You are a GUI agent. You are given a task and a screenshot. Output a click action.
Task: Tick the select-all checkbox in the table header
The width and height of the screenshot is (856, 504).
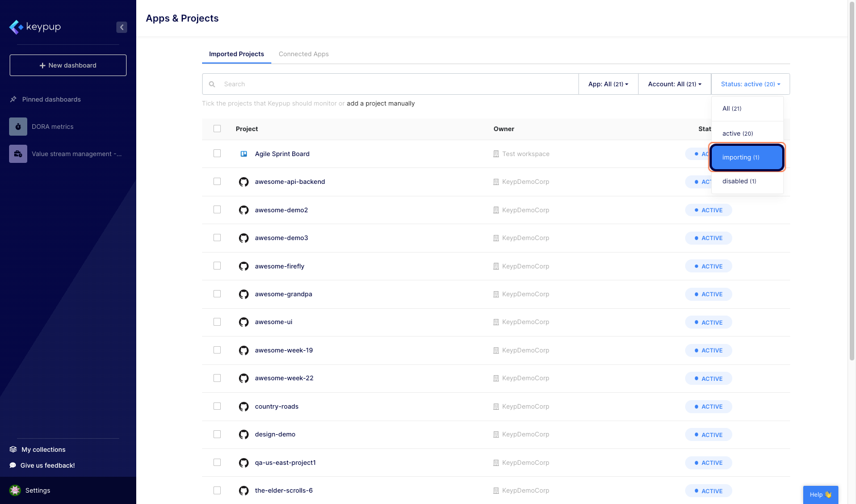[217, 128]
